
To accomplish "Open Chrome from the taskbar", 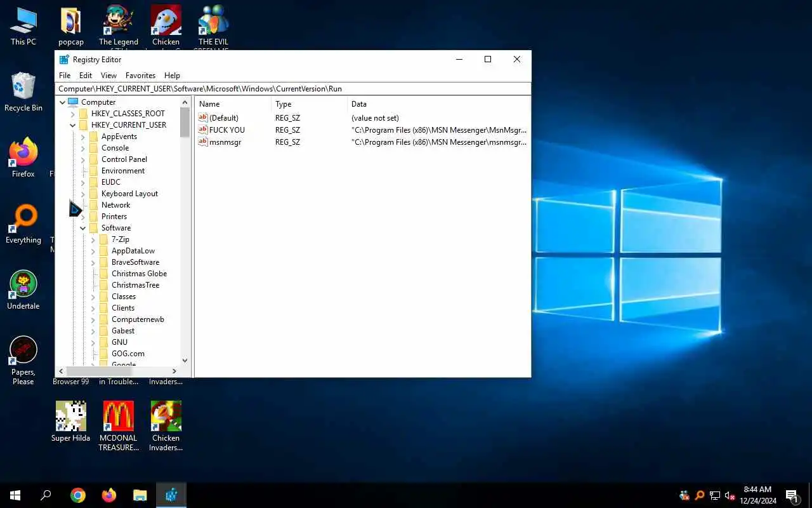I will 78,495.
